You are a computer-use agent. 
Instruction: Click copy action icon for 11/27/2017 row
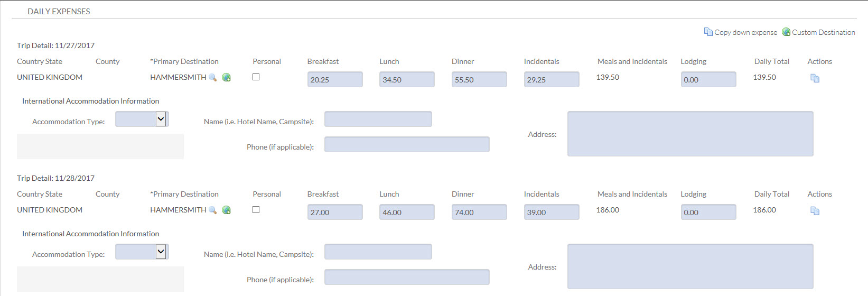(815, 78)
